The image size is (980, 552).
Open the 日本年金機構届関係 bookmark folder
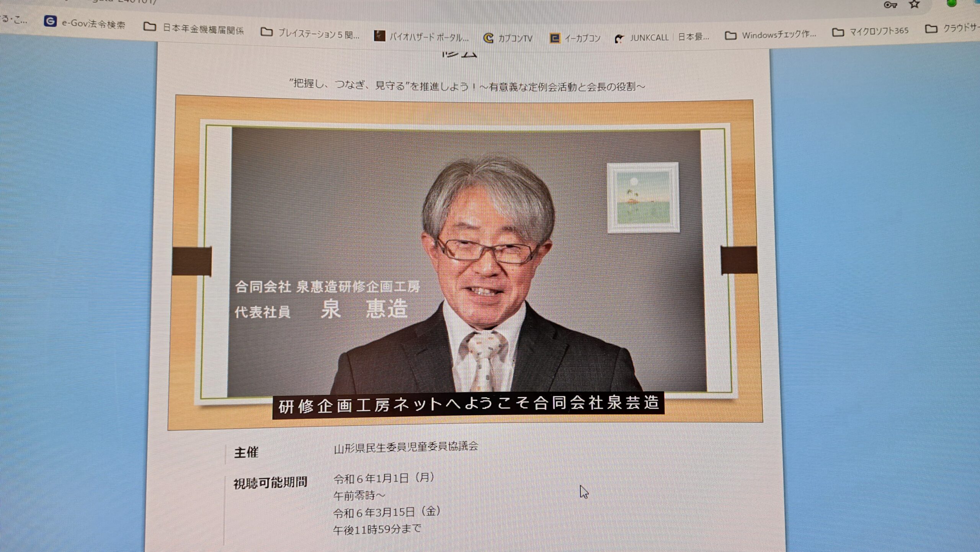pyautogui.click(x=193, y=28)
